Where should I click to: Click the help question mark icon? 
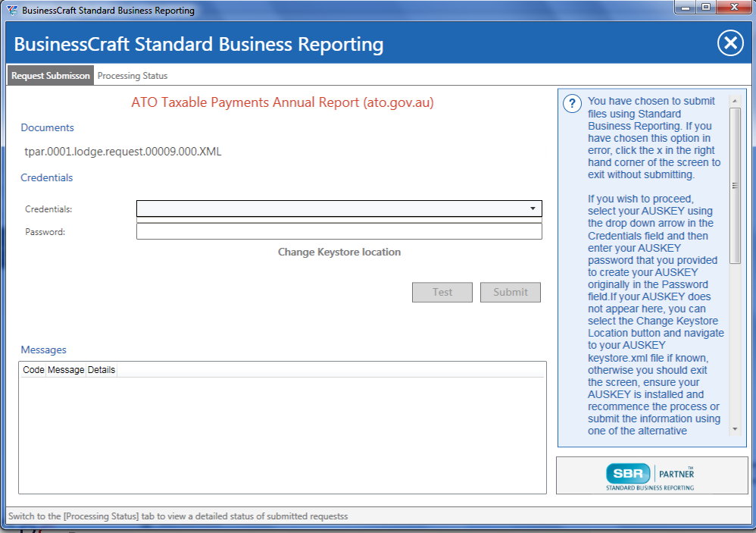573,104
